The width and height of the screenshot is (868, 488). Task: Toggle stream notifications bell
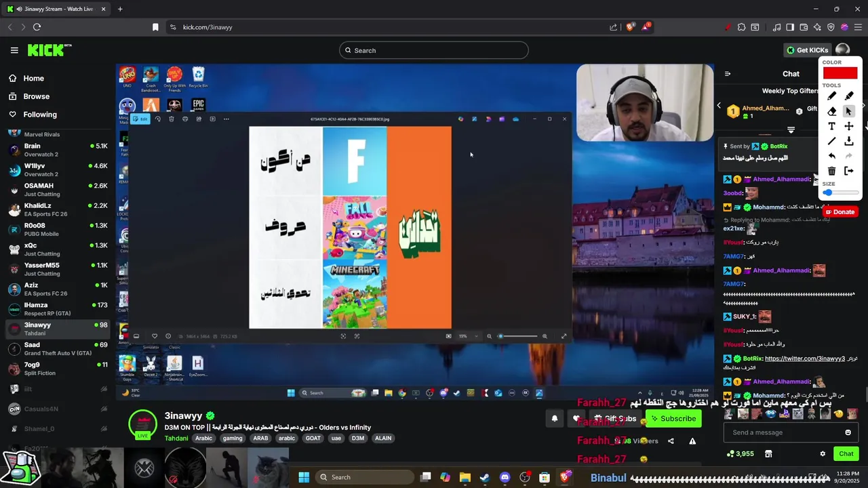click(555, 419)
